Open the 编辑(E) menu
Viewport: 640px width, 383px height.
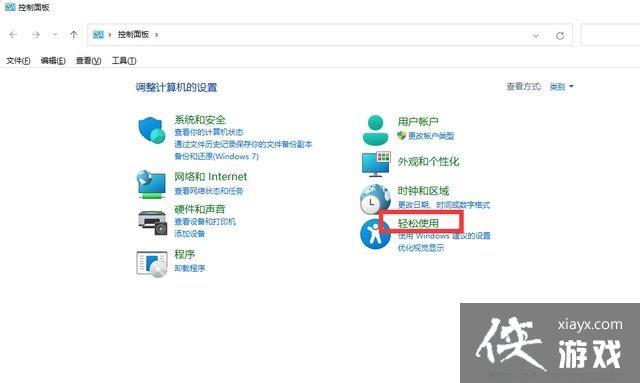click(x=53, y=61)
